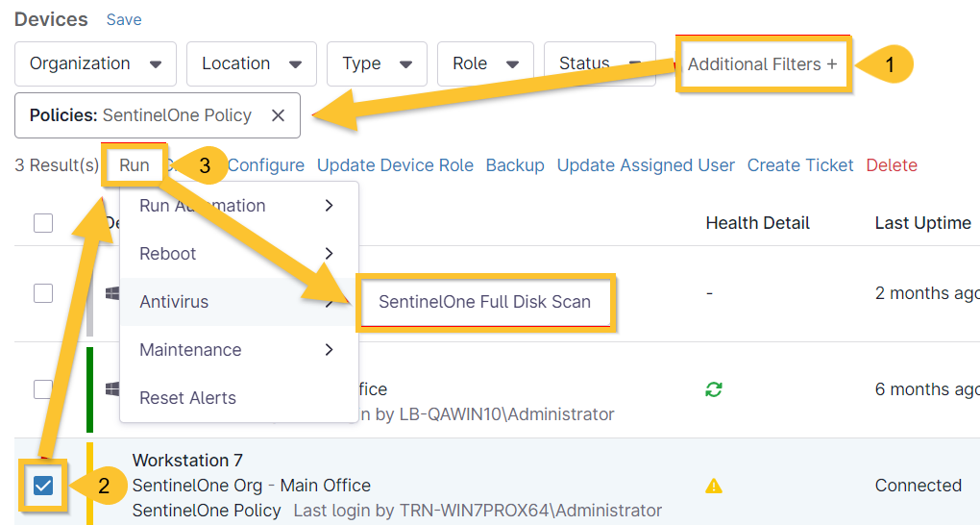Open the Organization filter dropdown
Viewport: 980px width, 525px height.
[x=95, y=63]
